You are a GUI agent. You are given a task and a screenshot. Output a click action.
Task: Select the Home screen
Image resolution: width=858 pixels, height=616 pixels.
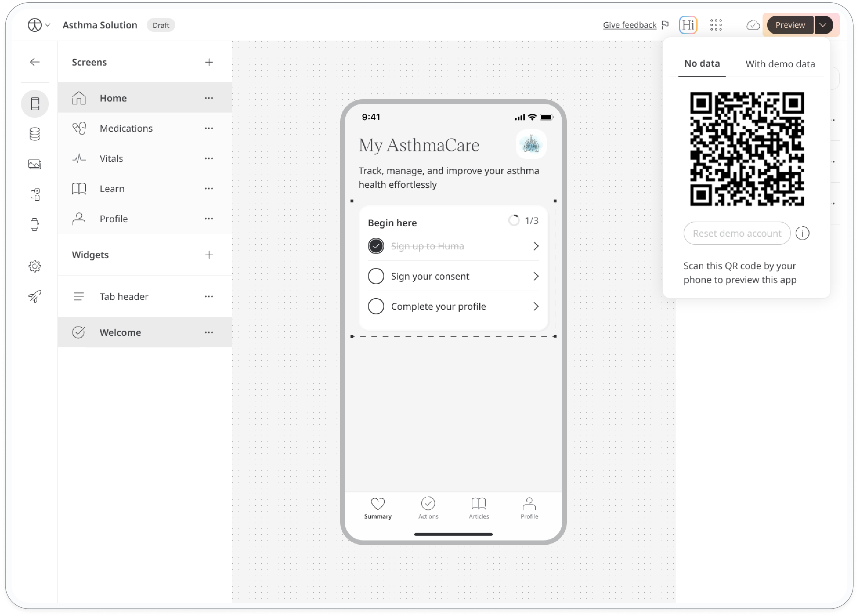tap(145, 98)
